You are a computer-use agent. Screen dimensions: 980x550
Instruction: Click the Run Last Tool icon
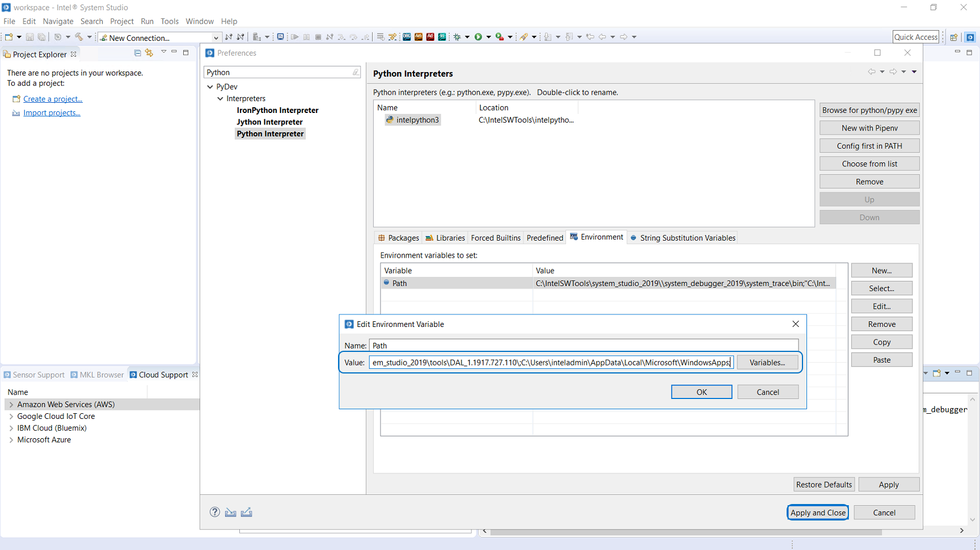(499, 37)
